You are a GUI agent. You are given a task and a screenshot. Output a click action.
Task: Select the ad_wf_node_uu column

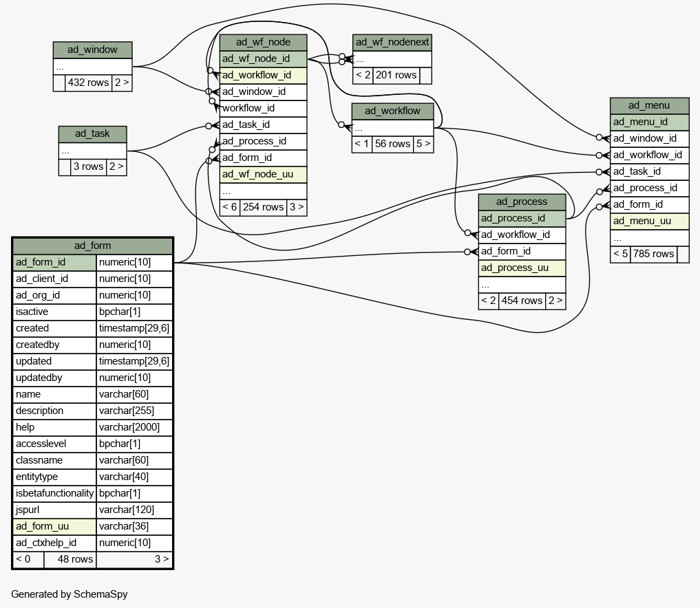264,175
